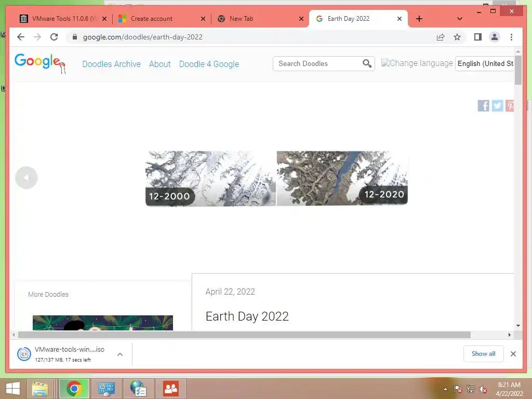Viewport: 532px width, 399px height.
Task: Click the muted volume tray icon
Action: [483, 389]
